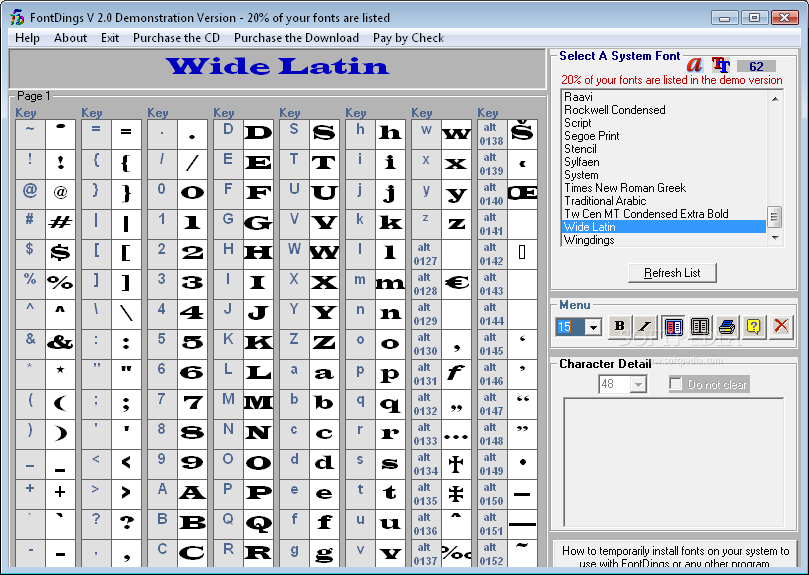The image size is (809, 575).
Task: Open 'Pay by Check' menu item
Action: pyautogui.click(x=408, y=38)
